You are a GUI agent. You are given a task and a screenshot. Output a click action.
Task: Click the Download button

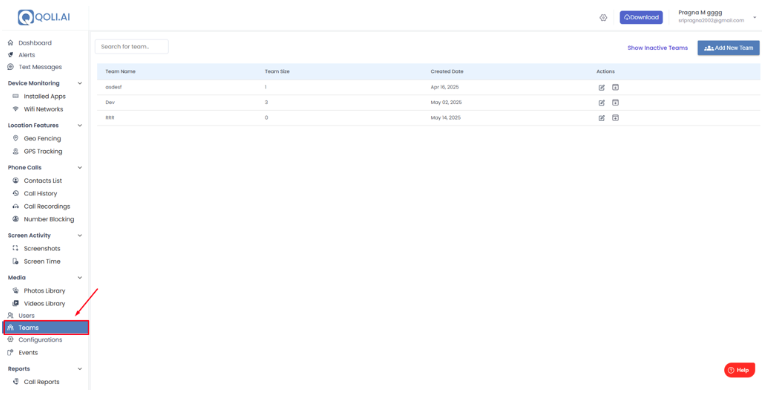pyautogui.click(x=641, y=18)
